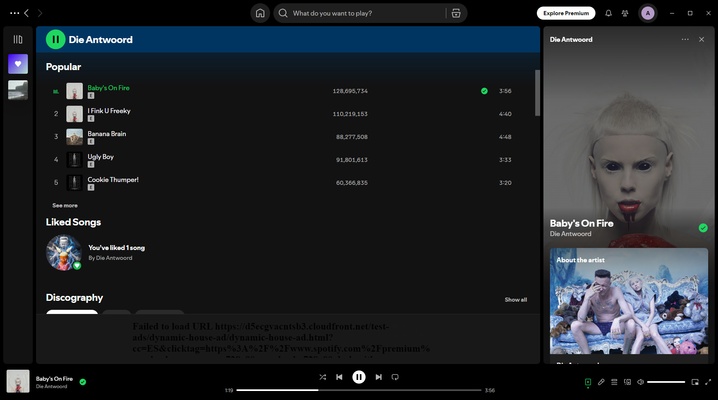Toggle saved checkmark in Now Playing panel

[703, 228]
